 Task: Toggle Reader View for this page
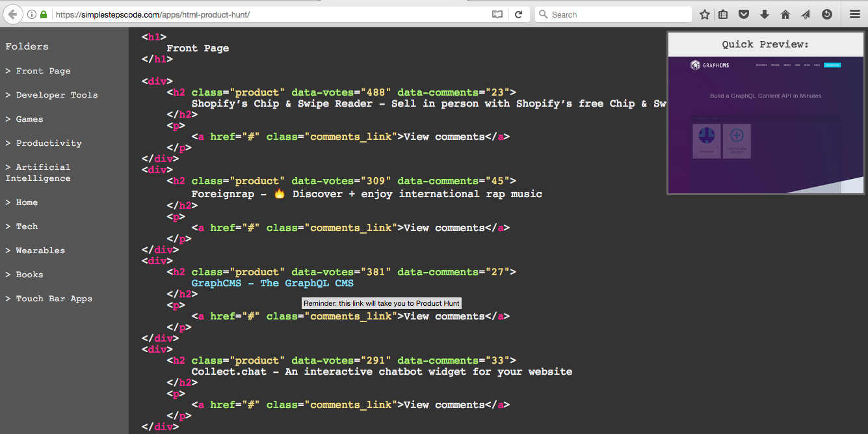pos(497,14)
